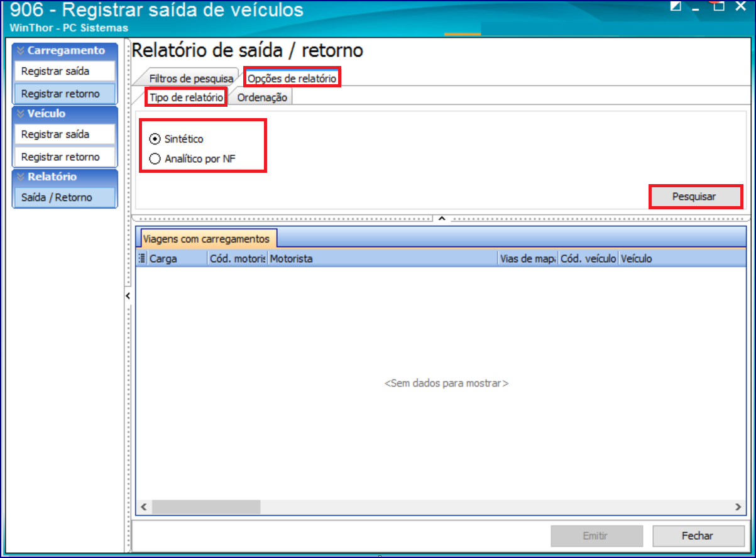
Task: Open Registrar retorno under Veículo
Action: 65,156
